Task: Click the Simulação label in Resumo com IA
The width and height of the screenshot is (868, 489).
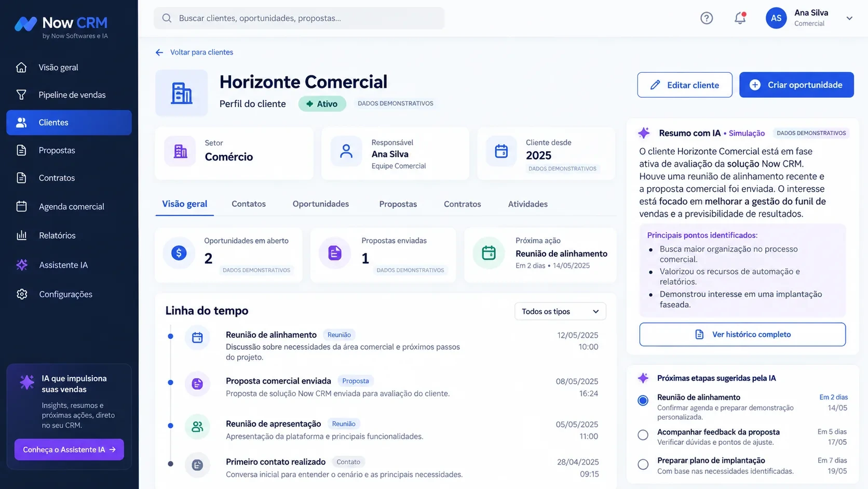Action: (747, 134)
